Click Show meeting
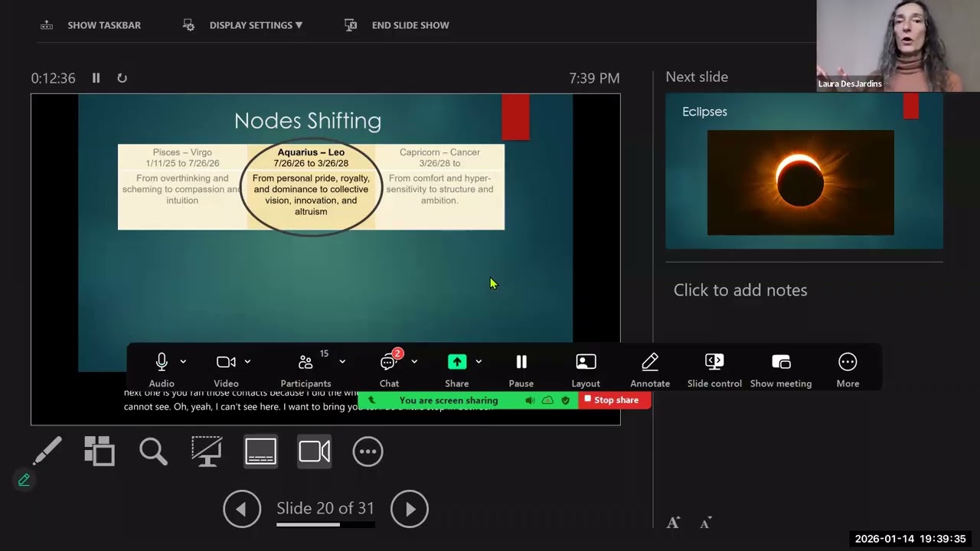The image size is (980, 551). click(x=781, y=369)
